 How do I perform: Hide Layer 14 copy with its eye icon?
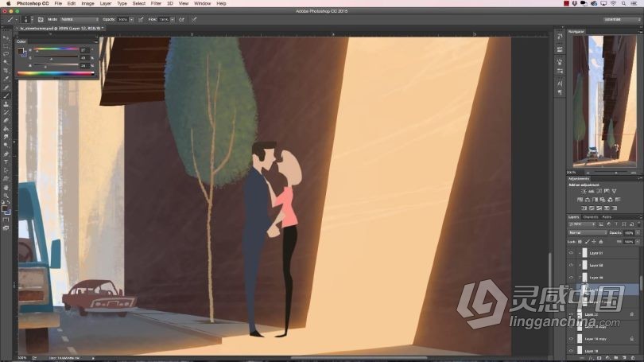(x=571, y=339)
